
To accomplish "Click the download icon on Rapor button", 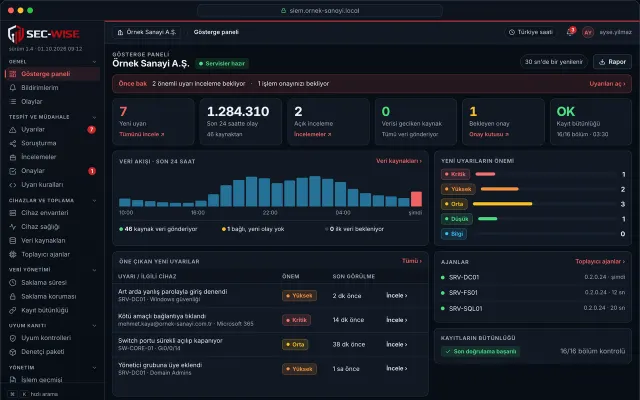I will [x=602, y=62].
